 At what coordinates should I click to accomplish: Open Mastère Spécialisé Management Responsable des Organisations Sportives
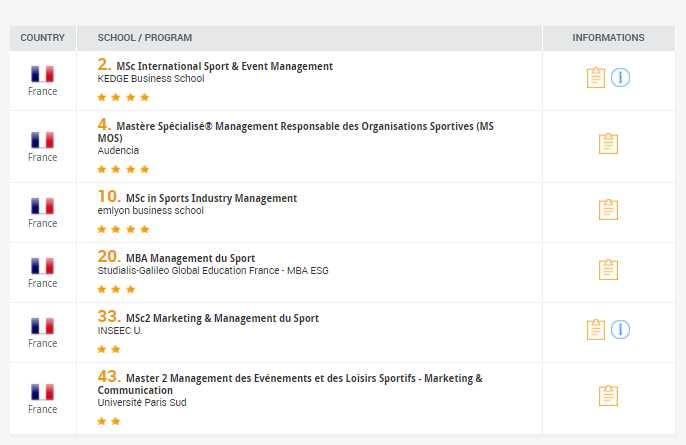[x=295, y=132]
